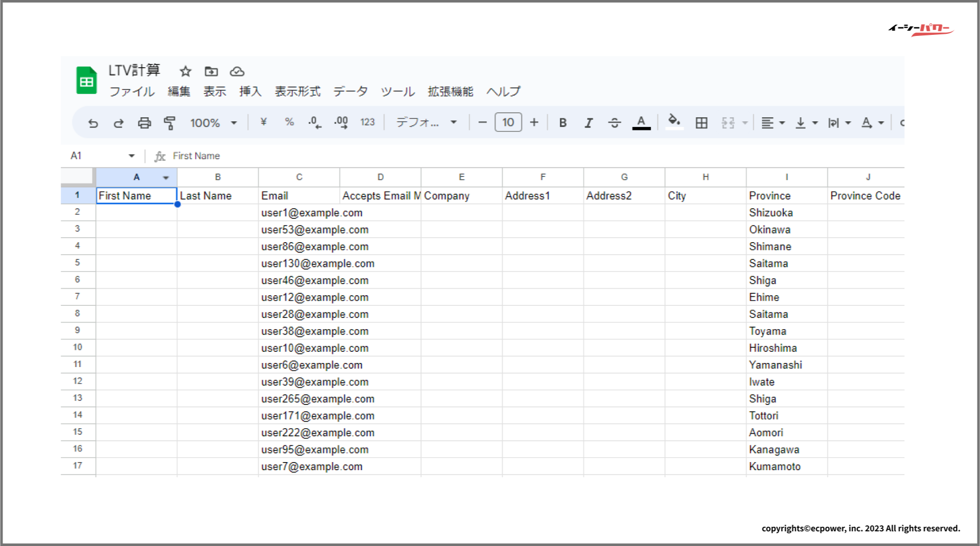This screenshot has width=980, height=546.
Task: Toggle italic formatting
Action: click(x=589, y=123)
